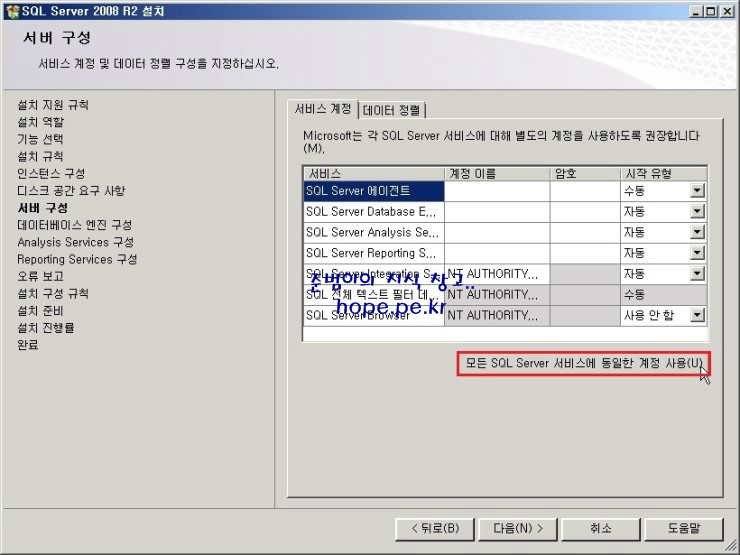Click 설치 구성 규칙 step in sidebar

click(x=53, y=294)
